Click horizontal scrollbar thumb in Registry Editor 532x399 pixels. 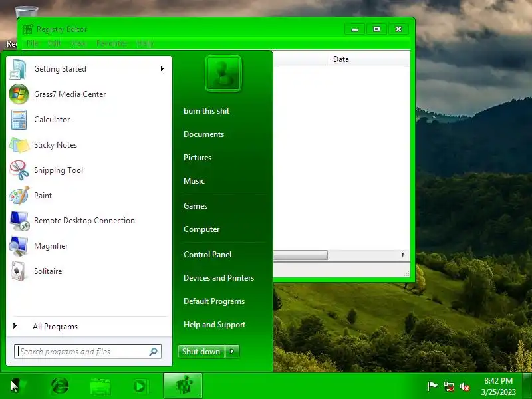click(301, 255)
